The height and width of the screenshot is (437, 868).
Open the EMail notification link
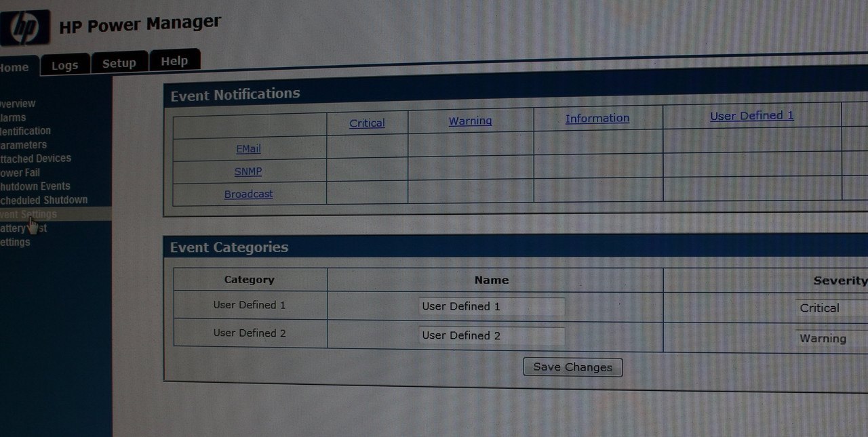(x=248, y=148)
